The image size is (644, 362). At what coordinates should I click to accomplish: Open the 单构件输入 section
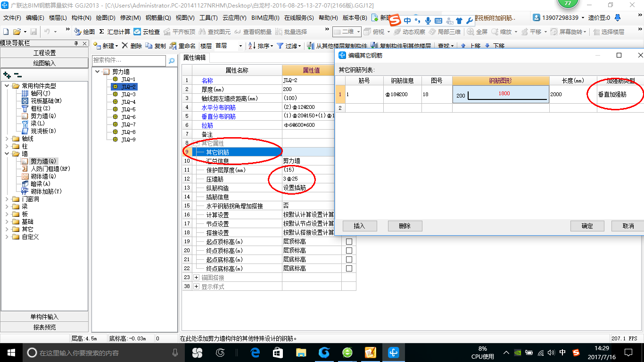pos(44,317)
